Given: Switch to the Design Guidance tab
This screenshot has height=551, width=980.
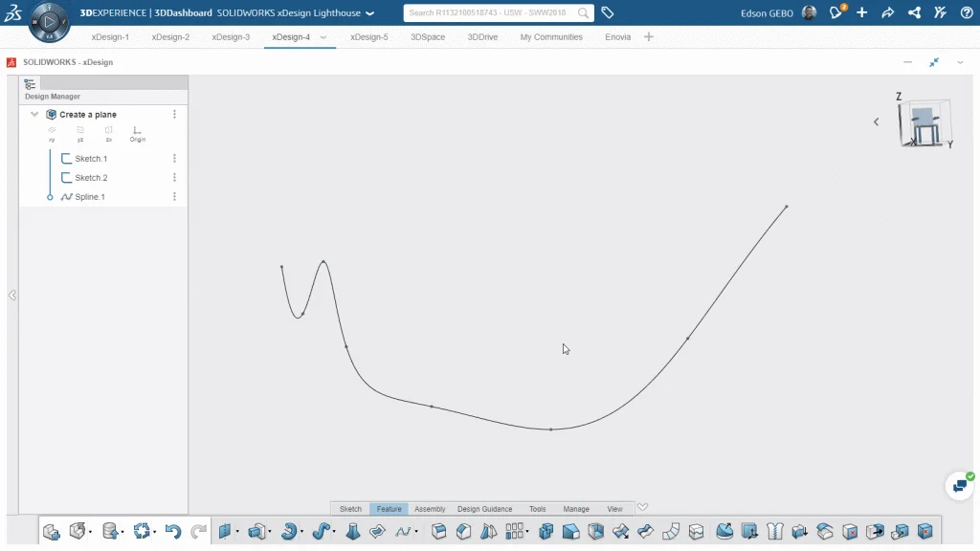Looking at the screenshot, I should click(484, 509).
